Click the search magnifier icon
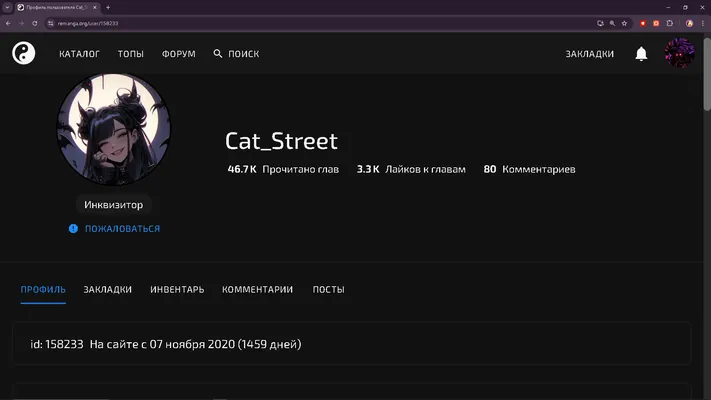 pyautogui.click(x=218, y=54)
